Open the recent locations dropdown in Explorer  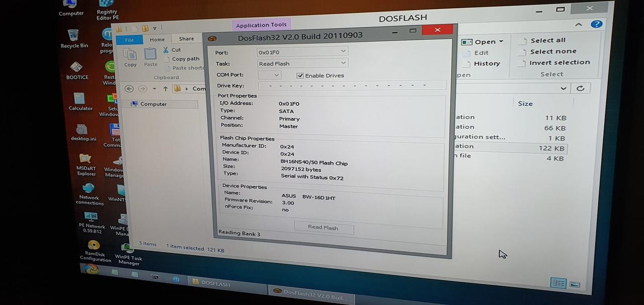(x=154, y=89)
